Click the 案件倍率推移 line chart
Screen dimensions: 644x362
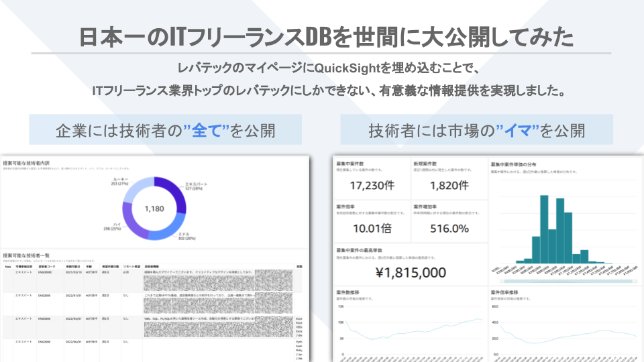point(568,330)
